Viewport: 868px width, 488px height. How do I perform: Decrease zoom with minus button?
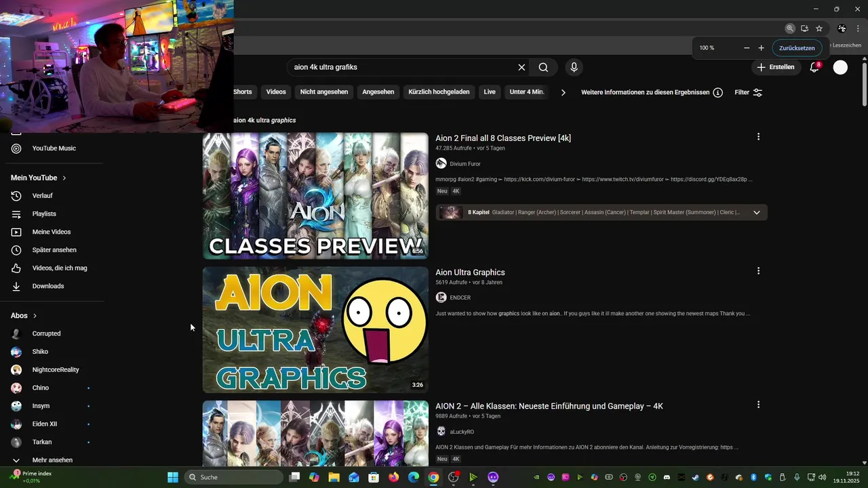click(747, 48)
